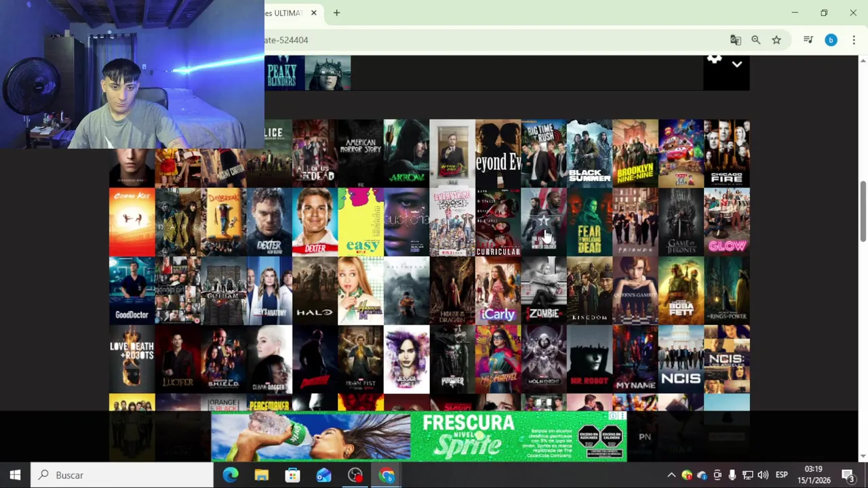
Task: Bookmark this page with the star icon
Action: click(x=776, y=40)
